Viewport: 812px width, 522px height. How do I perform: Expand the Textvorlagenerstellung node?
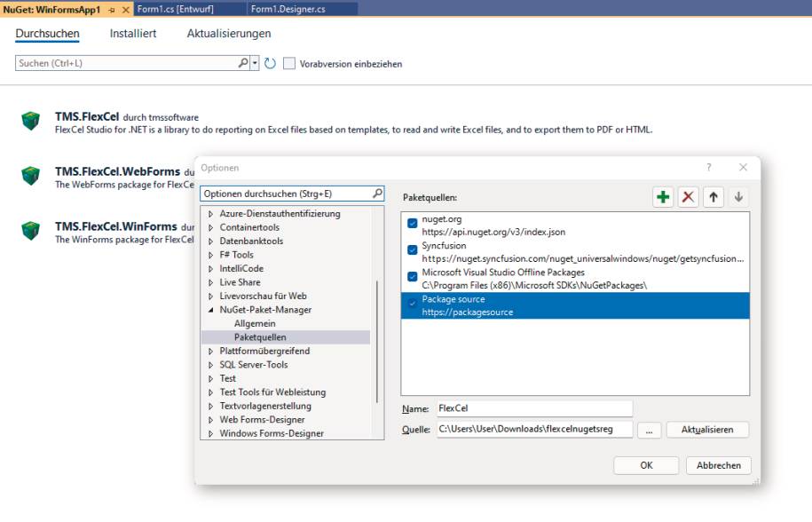(211, 406)
